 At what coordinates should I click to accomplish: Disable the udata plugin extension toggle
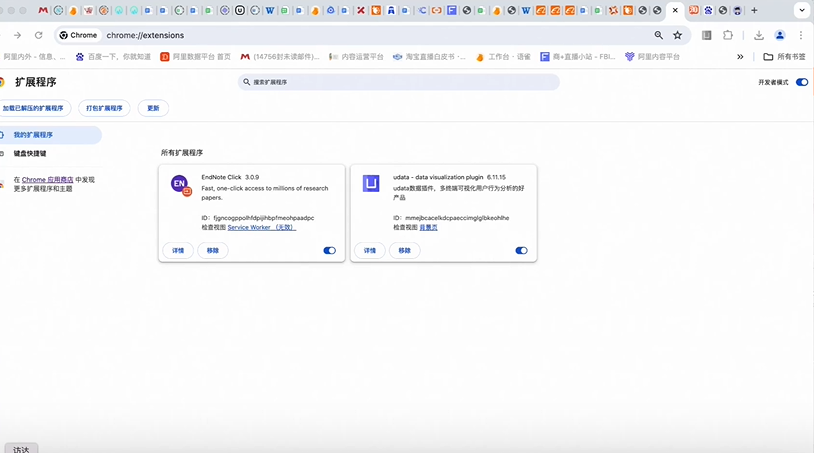tap(521, 251)
